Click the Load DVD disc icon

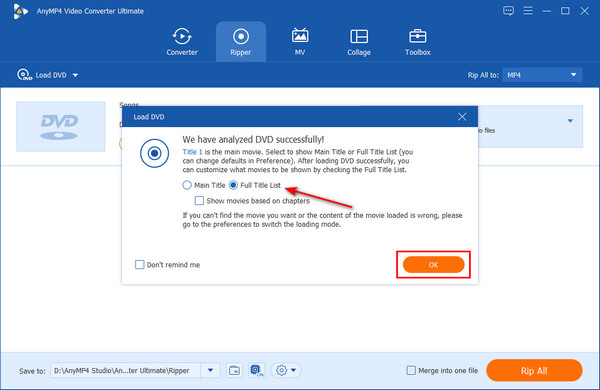(x=24, y=75)
